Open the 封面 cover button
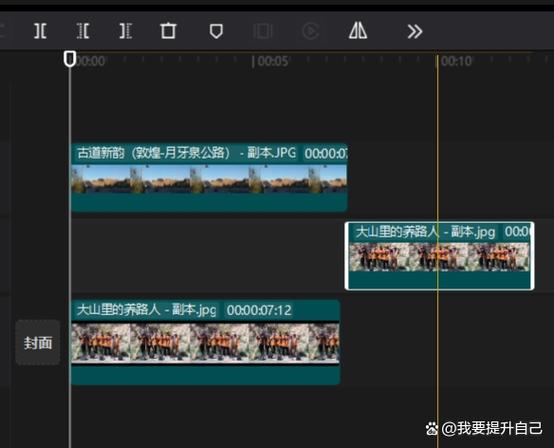The width and height of the screenshot is (554, 448). tap(38, 342)
